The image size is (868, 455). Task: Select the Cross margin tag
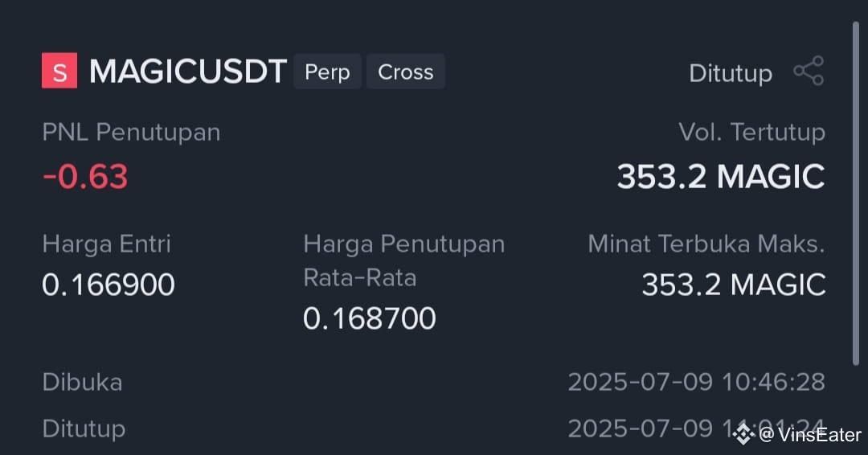click(x=406, y=72)
